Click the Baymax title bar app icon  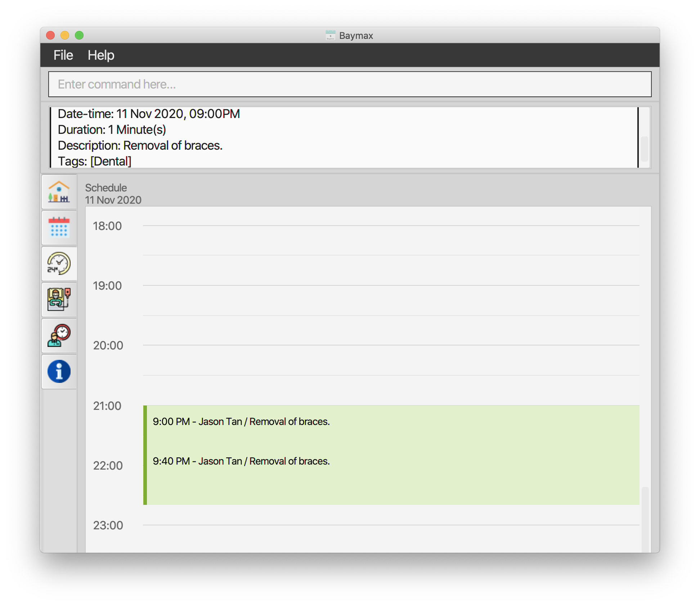(330, 35)
